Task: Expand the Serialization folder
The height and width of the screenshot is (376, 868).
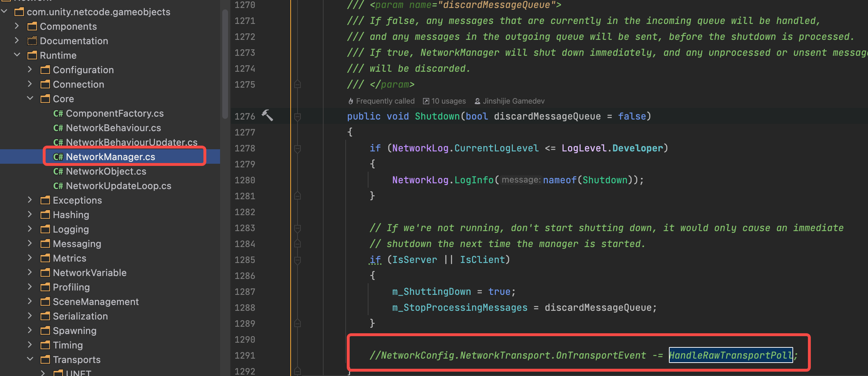Action: tap(30, 316)
